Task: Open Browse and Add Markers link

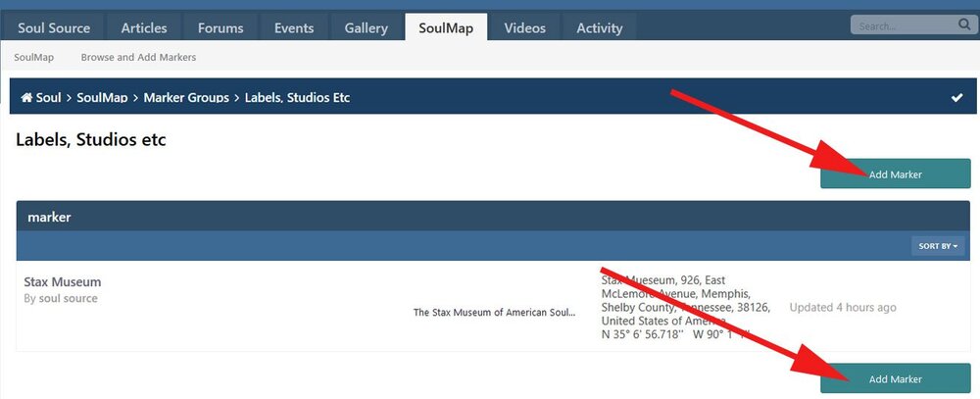Action: 138,57
